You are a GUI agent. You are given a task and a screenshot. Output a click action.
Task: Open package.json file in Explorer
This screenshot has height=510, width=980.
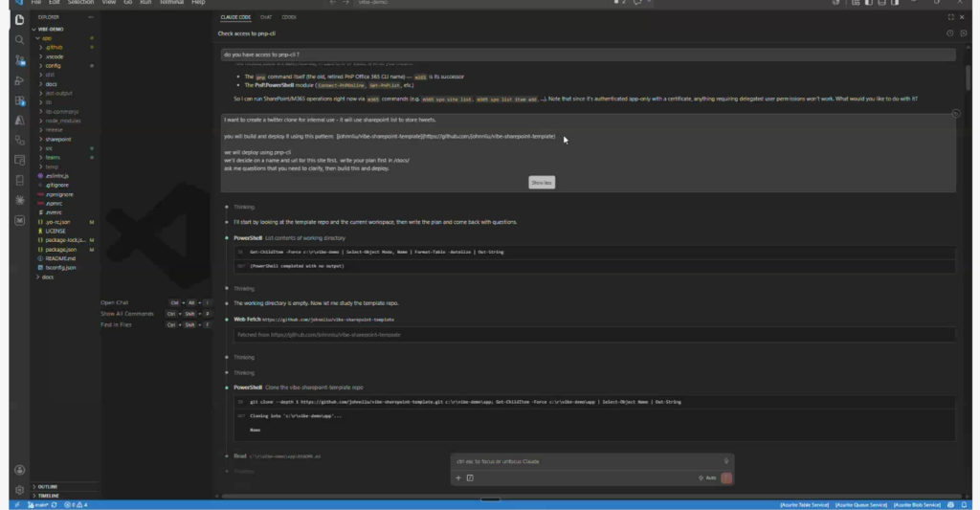pos(60,250)
